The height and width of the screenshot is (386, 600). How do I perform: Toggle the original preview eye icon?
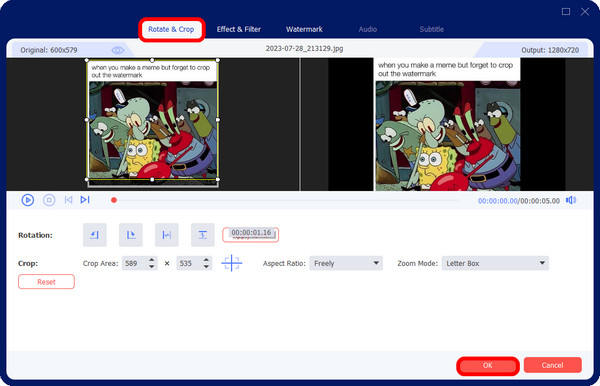(117, 50)
